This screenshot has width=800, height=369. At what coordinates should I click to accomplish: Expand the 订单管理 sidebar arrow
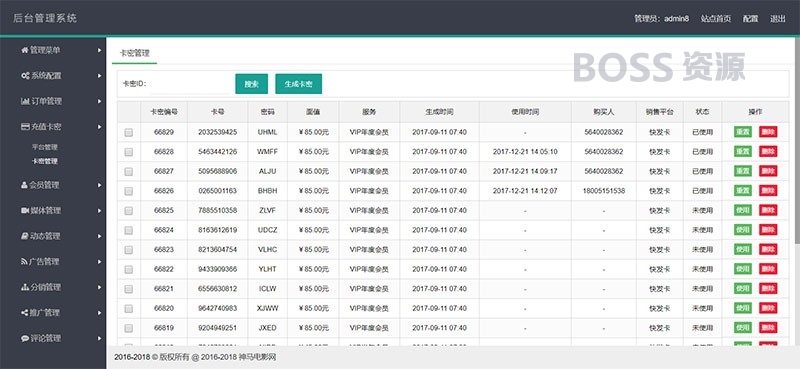click(99, 101)
